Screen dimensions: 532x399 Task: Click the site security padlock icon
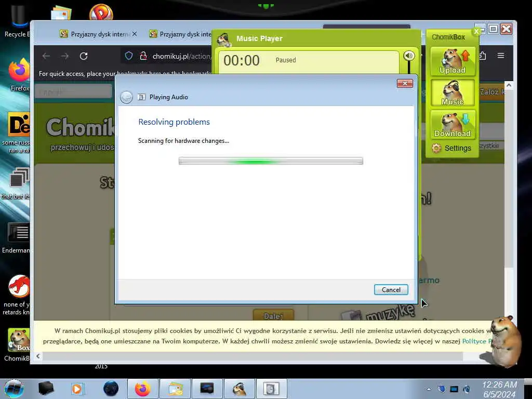[143, 56]
